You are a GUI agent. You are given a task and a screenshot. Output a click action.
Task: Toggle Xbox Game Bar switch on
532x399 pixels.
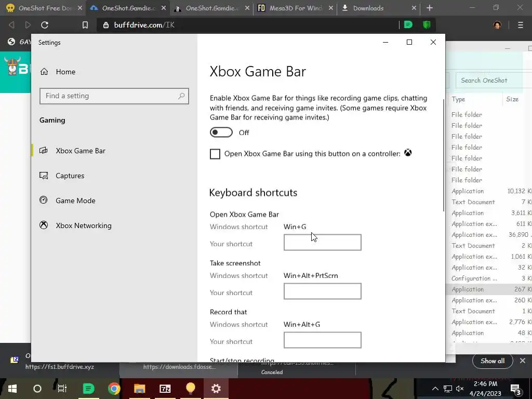pos(221,132)
